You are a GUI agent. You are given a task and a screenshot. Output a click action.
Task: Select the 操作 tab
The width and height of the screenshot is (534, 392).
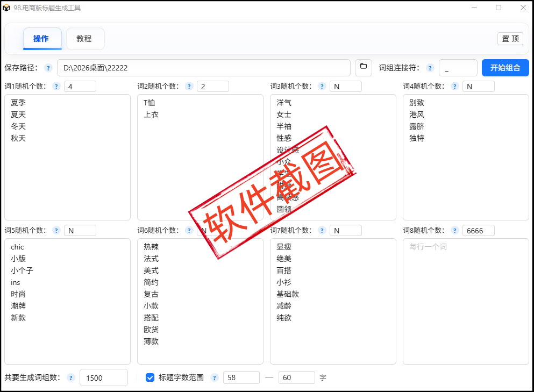click(41, 39)
